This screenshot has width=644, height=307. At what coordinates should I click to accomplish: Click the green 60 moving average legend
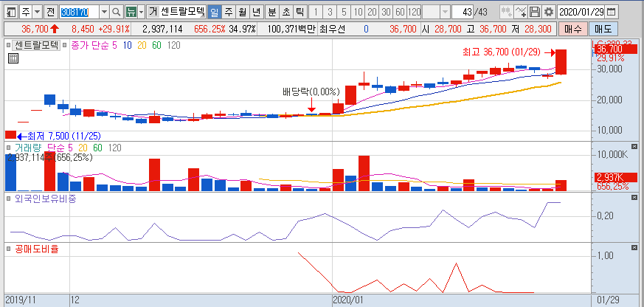pos(156,45)
